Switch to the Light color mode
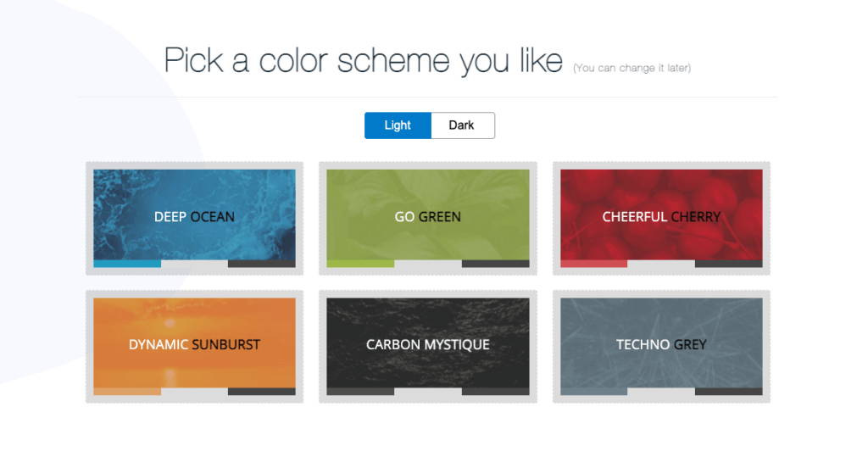Image resolution: width=868 pixels, height=457 pixels. pos(398,125)
